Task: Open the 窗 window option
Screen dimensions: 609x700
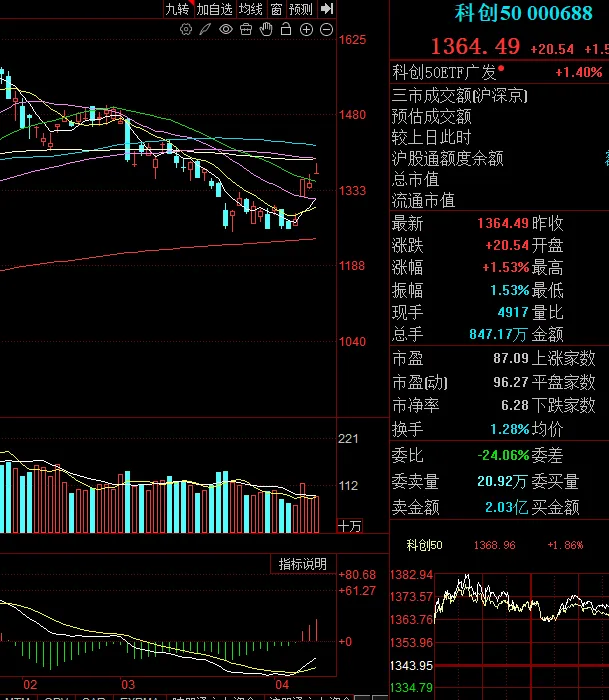Action: click(x=276, y=9)
